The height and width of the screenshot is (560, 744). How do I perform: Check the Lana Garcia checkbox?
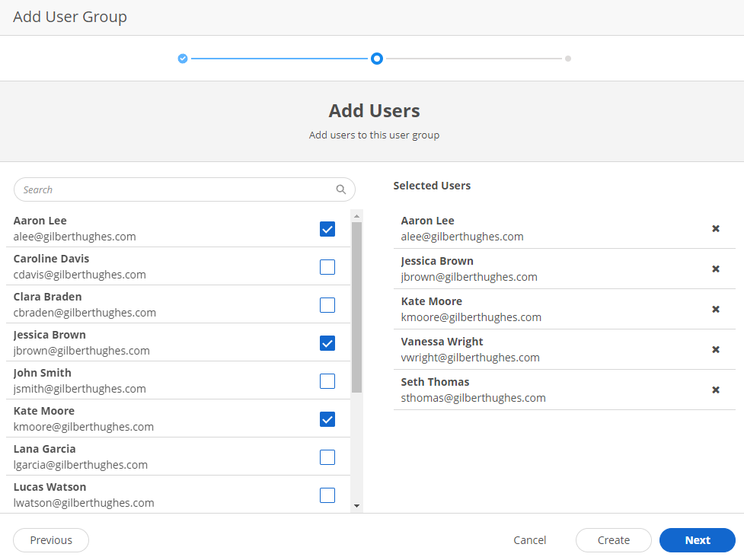[327, 457]
